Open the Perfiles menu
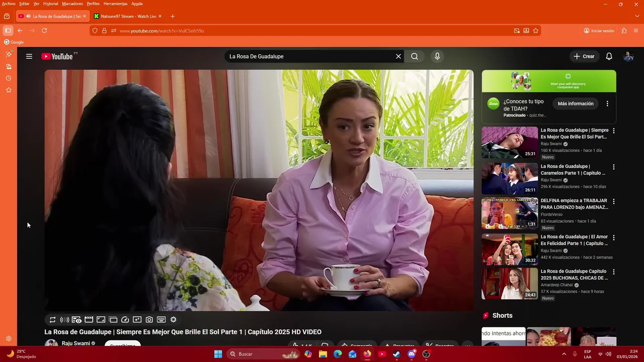This screenshot has height=362, width=644. [x=93, y=4]
